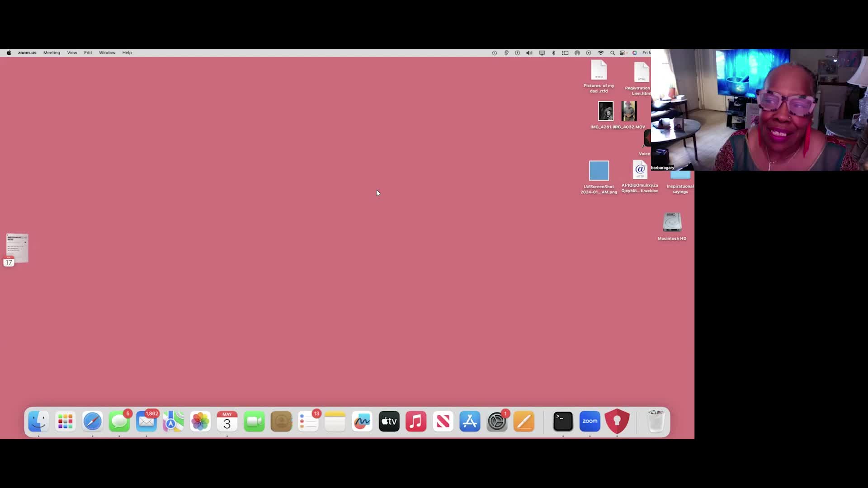Open Launchpad in the Dock
This screenshot has height=488, width=868.
point(66,422)
